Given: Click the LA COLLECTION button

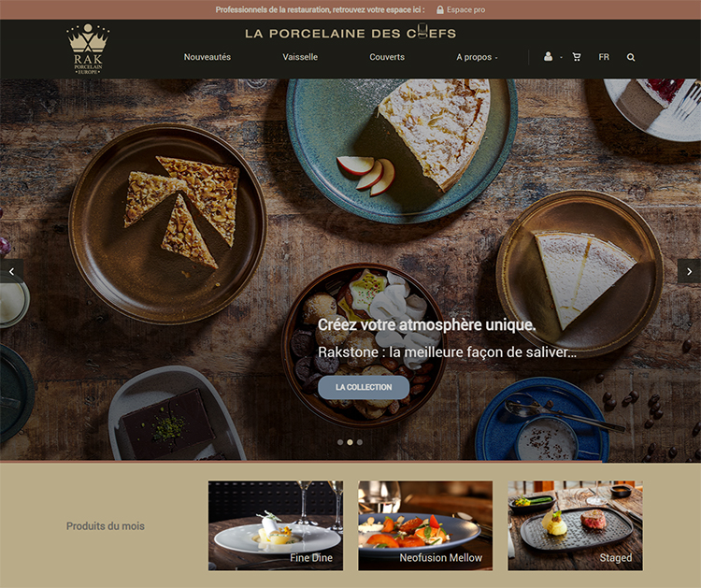Looking at the screenshot, I should [x=364, y=387].
